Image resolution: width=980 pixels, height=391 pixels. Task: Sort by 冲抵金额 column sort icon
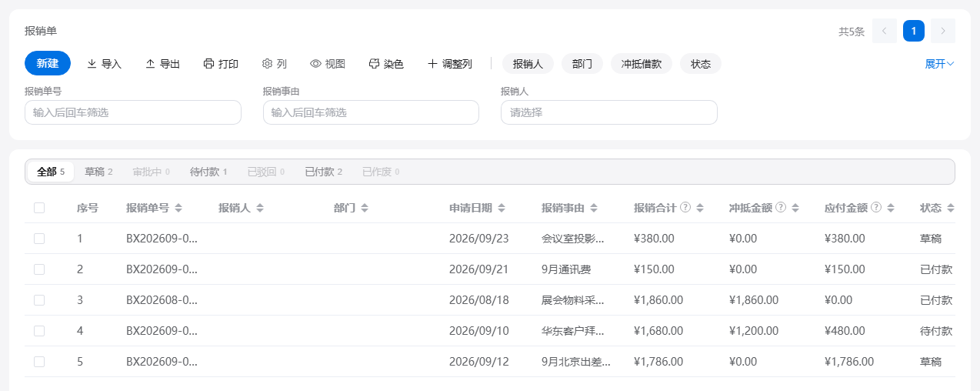pyautogui.click(x=795, y=208)
